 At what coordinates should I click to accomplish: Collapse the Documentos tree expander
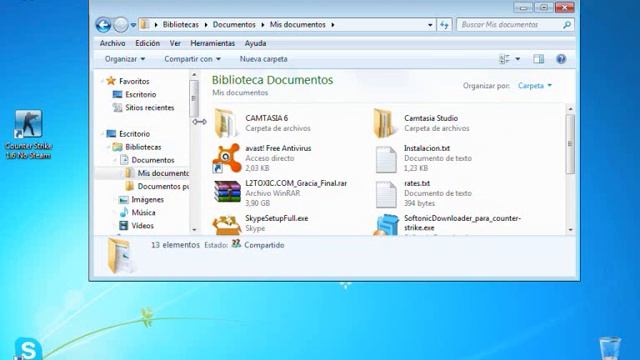click(x=115, y=160)
